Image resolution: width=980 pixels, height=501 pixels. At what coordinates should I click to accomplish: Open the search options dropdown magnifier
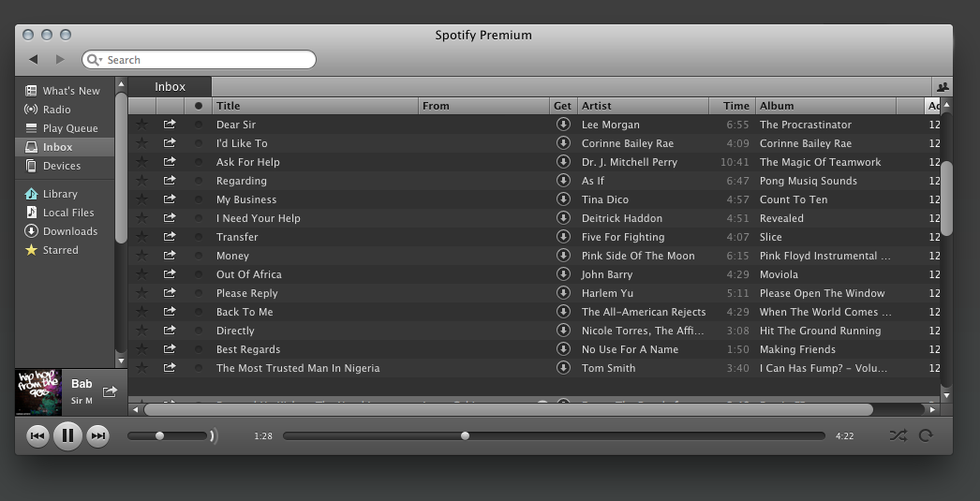(x=94, y=60)
